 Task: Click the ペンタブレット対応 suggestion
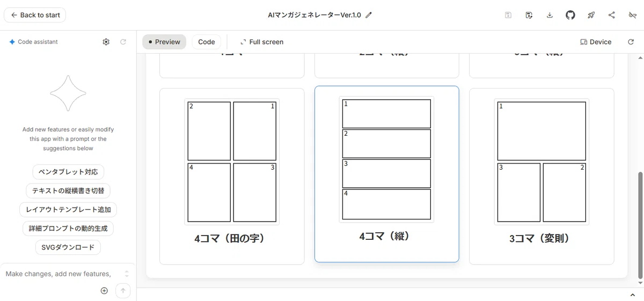pyautogui.click(x=68, y=172)
